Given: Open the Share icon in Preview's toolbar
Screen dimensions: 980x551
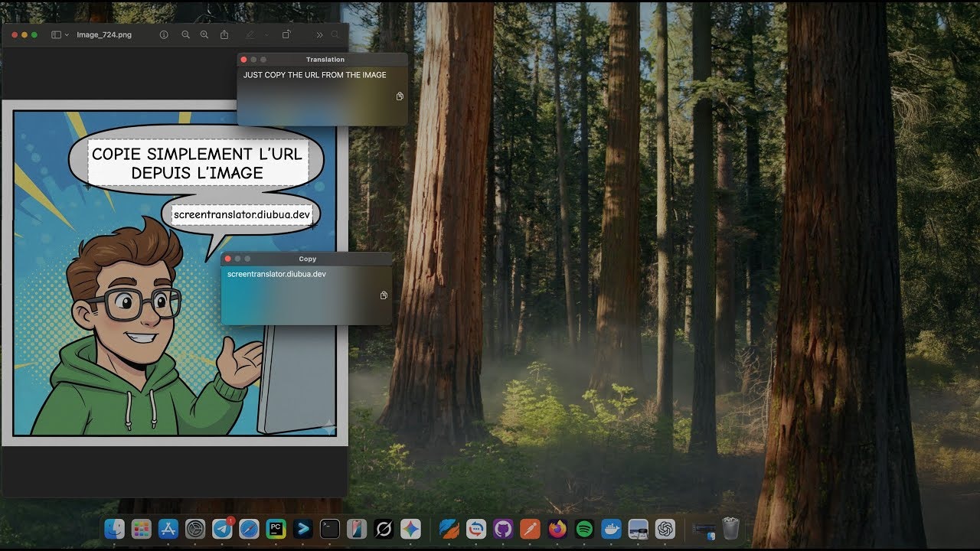Looking at the screenshot, I should (x=224, y=34).
